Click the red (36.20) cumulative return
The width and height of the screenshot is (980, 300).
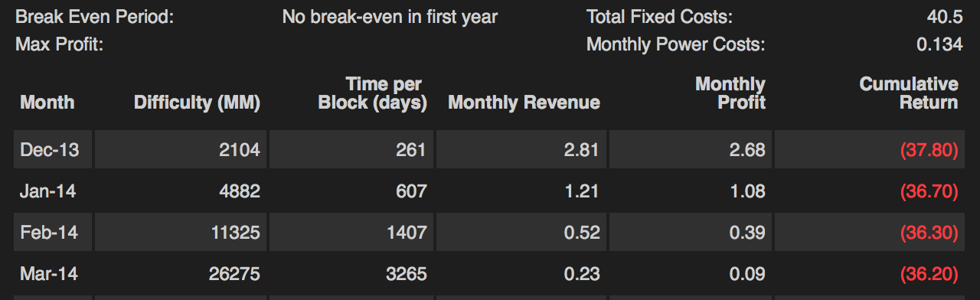pyautogui.click(x=929, y=274)
